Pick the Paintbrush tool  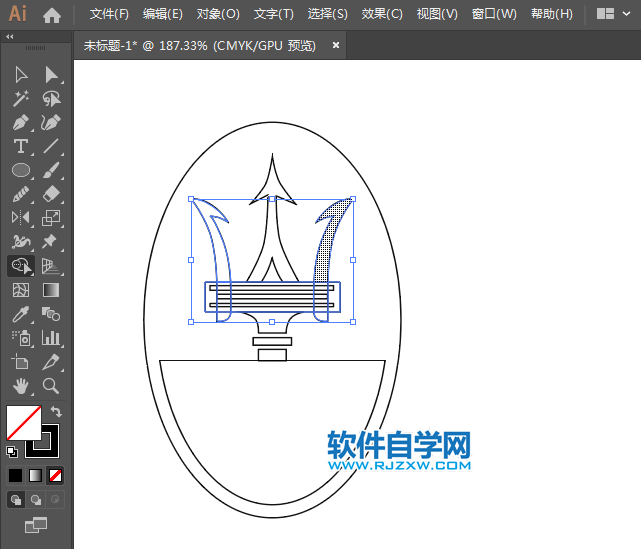51,170
